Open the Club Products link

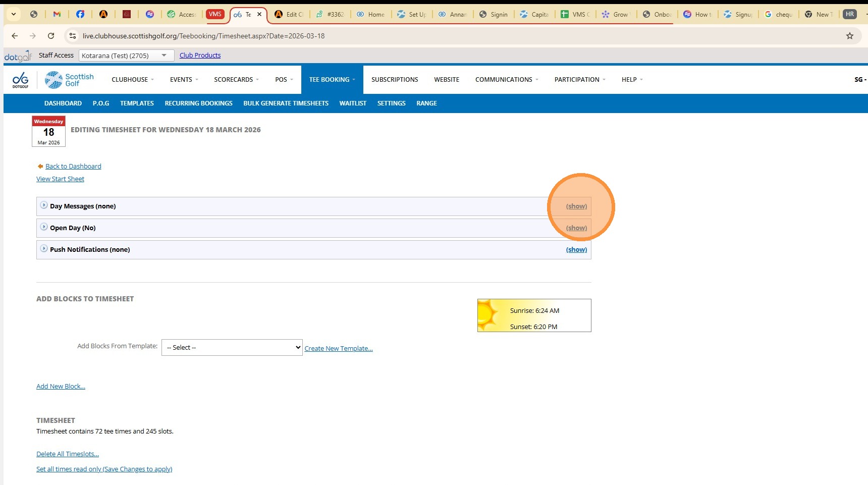click(200, 56)
